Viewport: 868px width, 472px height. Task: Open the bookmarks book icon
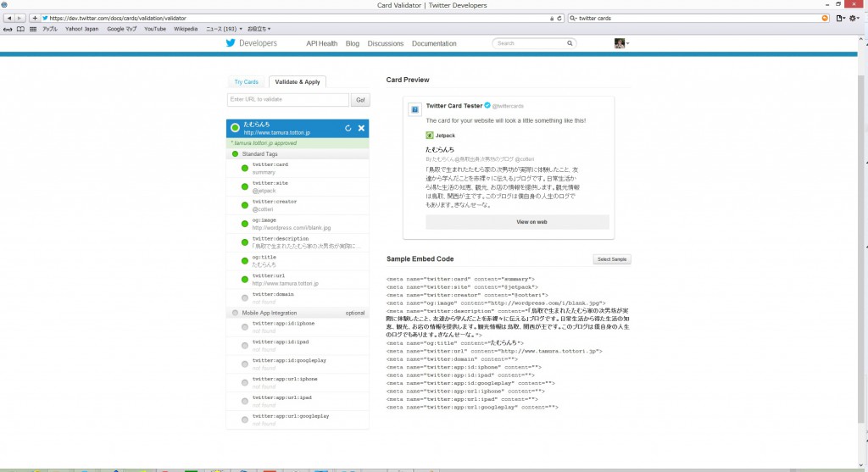(x=20, y=29)
